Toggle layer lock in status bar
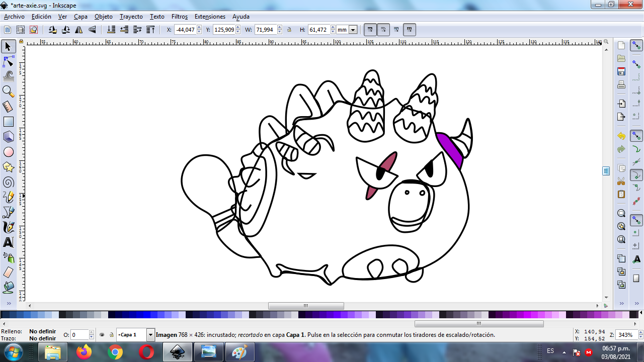 [112, 334]
